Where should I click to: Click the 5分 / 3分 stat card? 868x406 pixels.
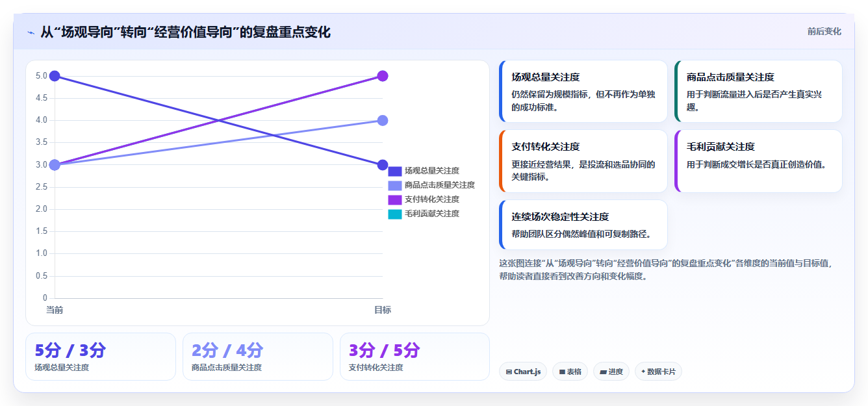101,357
